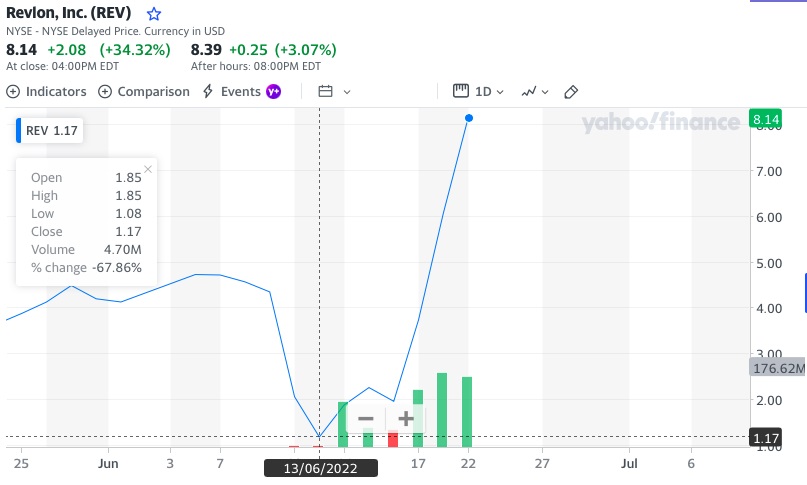Click the 4.70M volume value
This screenshot has height=485, width=807.
pos(122,250)
